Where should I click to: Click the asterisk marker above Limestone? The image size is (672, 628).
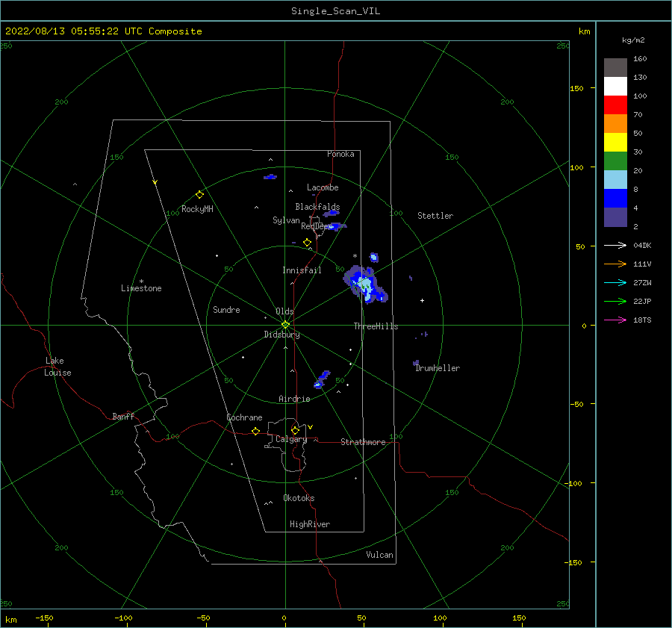coord(141,282)
